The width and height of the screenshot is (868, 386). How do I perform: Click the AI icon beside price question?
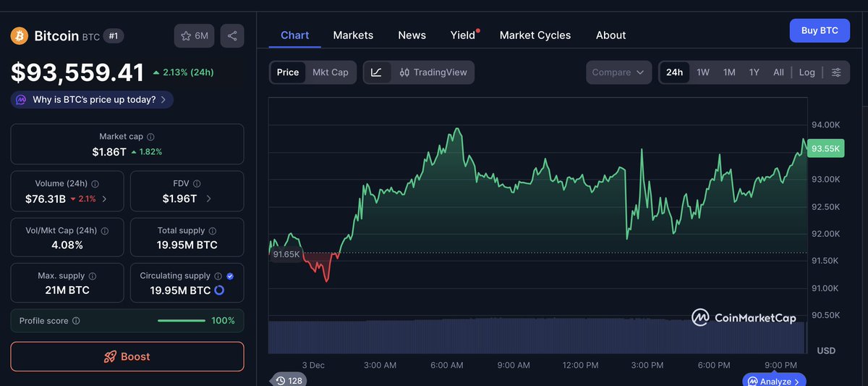22,99
